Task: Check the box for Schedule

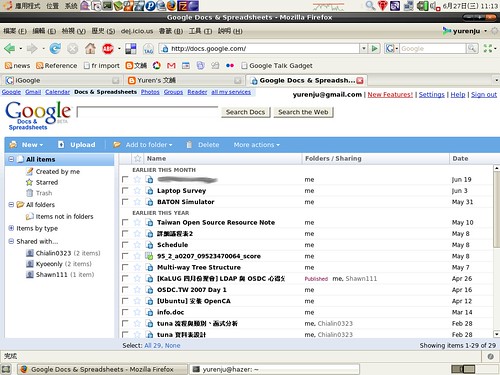Action: [x=125, y=245]
